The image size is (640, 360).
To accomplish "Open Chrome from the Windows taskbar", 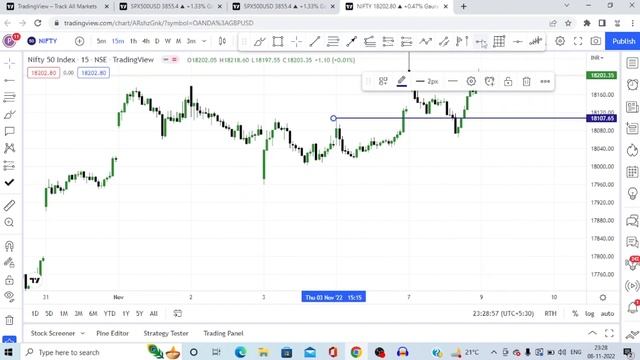I will click(x=356, y=352).
